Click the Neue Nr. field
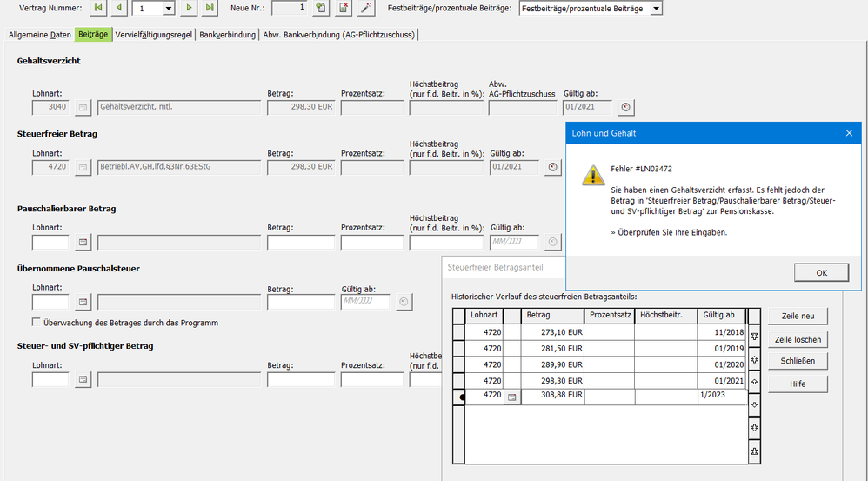 point(290,8)
